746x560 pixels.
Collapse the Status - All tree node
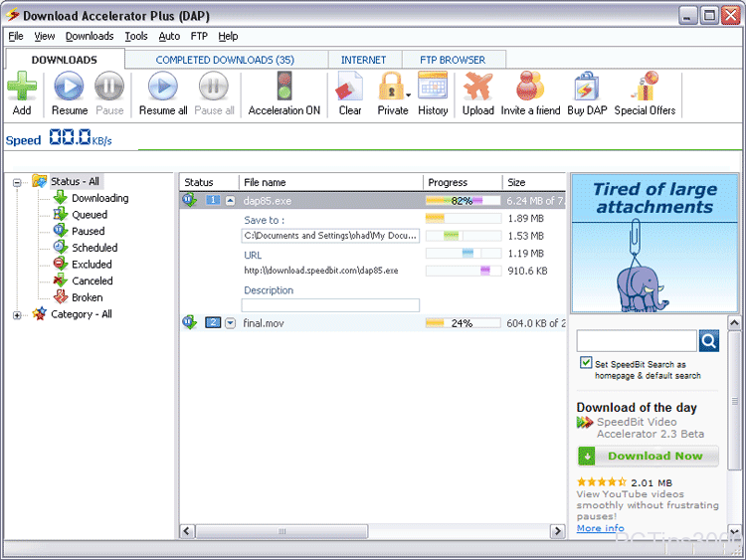pos(17,182)
